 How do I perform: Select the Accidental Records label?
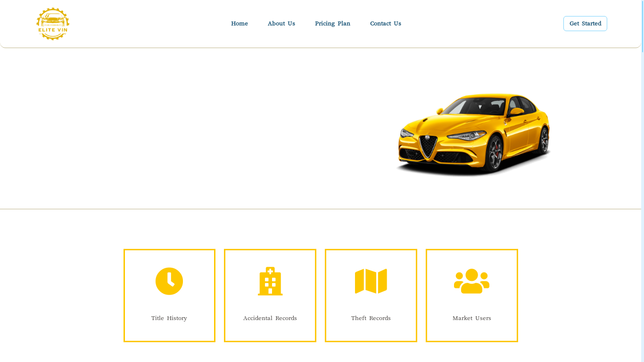point(270,318)
